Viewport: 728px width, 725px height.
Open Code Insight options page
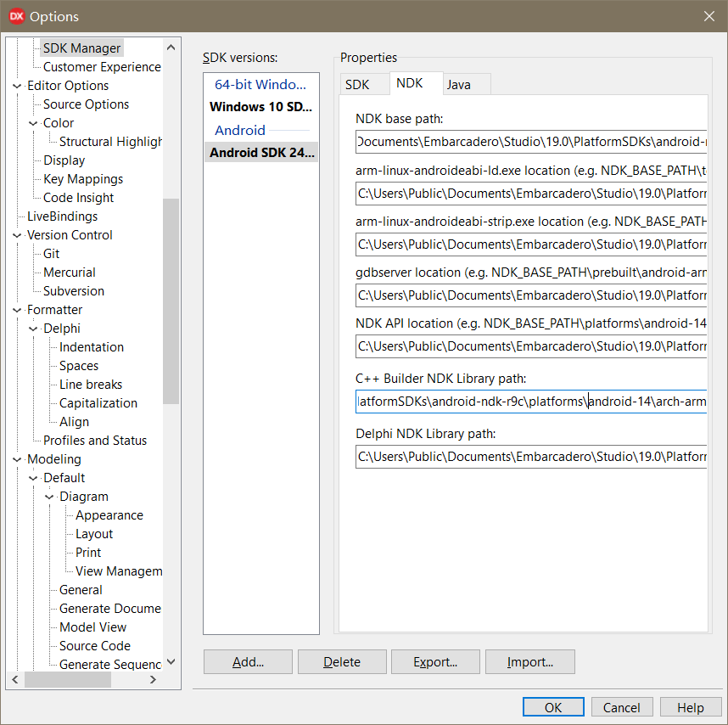(78, 198)
